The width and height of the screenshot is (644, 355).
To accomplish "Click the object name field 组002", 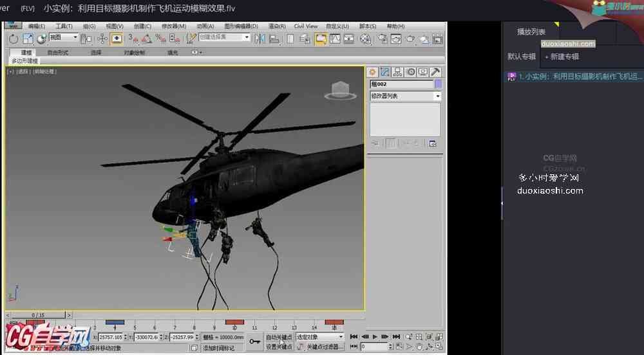I will [401, 84].
